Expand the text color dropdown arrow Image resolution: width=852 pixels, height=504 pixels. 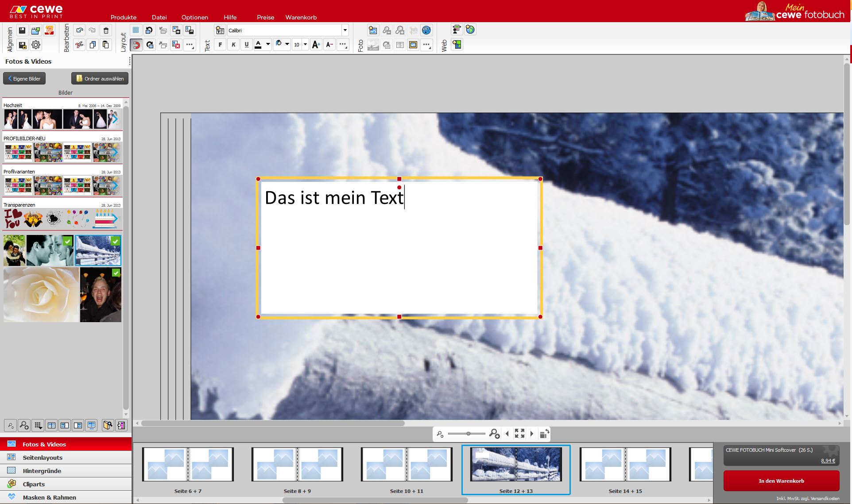point(268,45)
